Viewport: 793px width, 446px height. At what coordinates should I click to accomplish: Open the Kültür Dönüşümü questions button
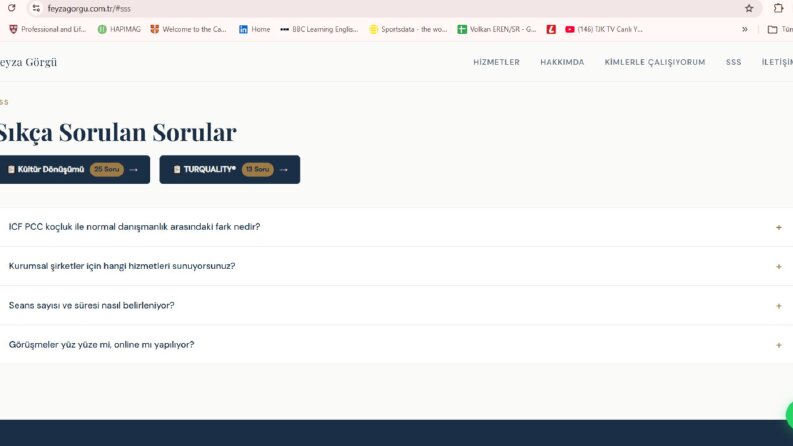[75, 169]
